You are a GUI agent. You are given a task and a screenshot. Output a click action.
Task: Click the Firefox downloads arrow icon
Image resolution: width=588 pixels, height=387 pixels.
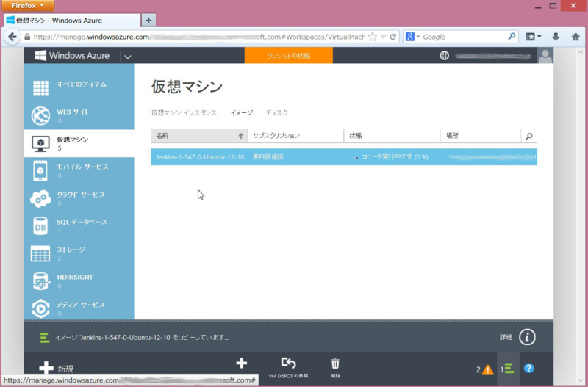[556, 37]
